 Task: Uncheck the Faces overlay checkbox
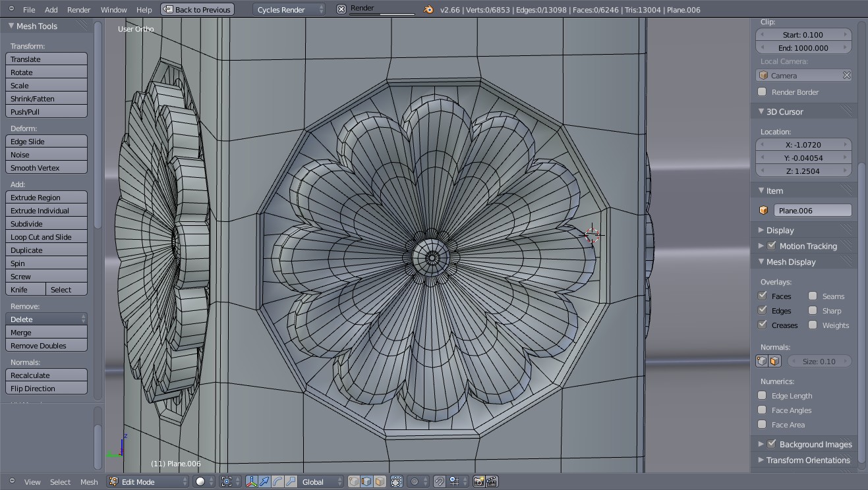[763, 296]
